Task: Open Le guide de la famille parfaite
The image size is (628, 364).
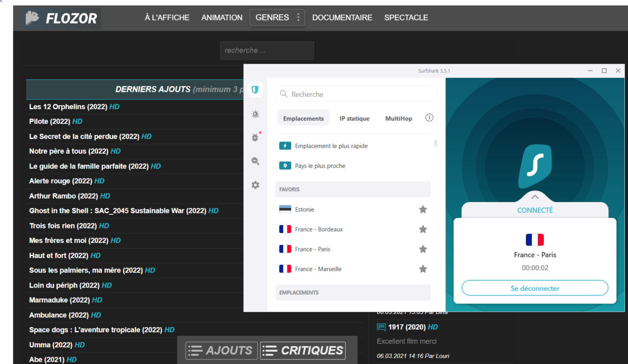Action: click(x=95, y=166)
